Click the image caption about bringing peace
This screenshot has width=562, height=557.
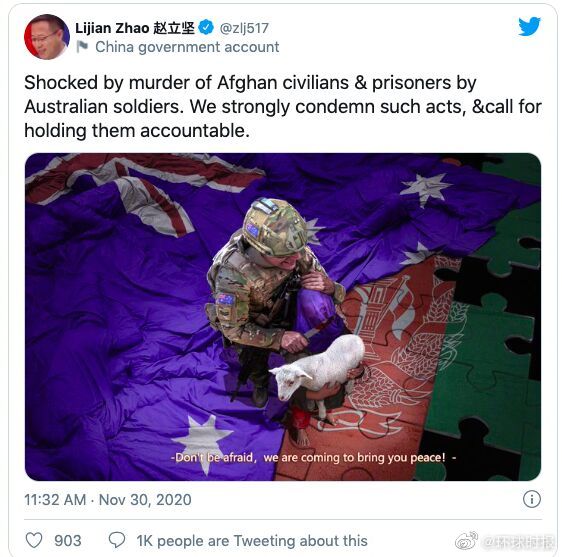pos(313,458)
